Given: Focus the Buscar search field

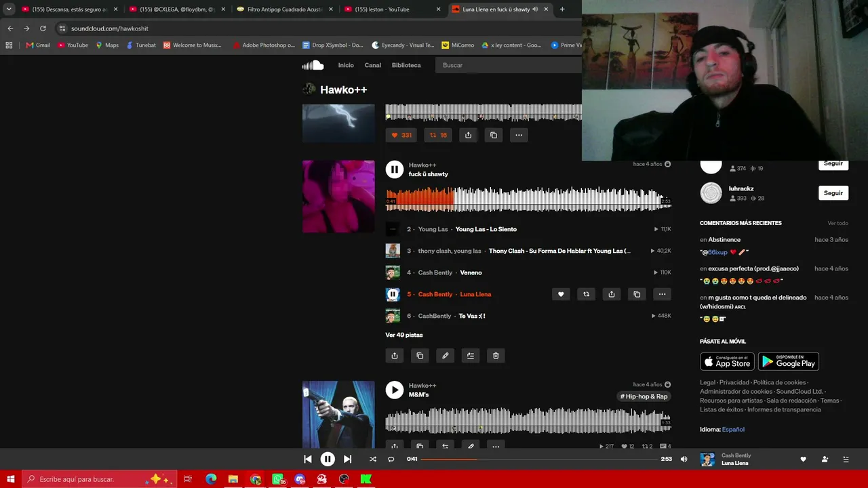Looking at the screenshot, I should pos(509,65).
